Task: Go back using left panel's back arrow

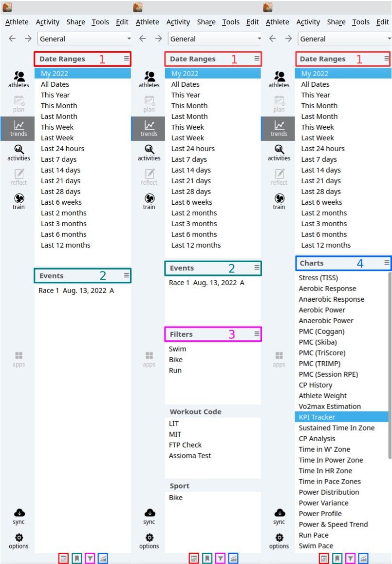Action: 12,39
